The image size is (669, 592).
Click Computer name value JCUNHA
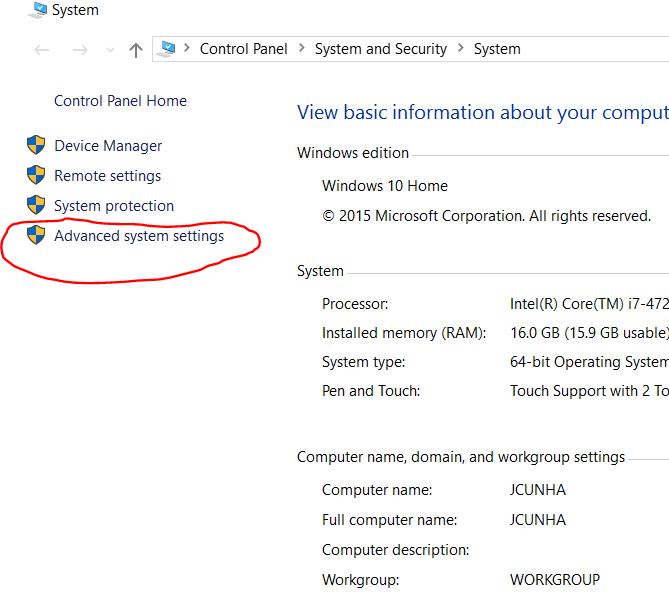pos(538,490)
